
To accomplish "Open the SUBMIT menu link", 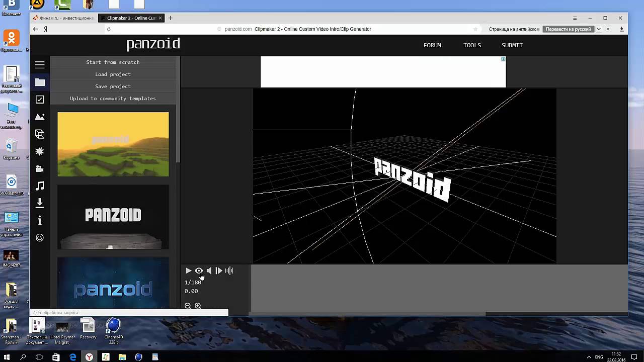I will 512,45.
